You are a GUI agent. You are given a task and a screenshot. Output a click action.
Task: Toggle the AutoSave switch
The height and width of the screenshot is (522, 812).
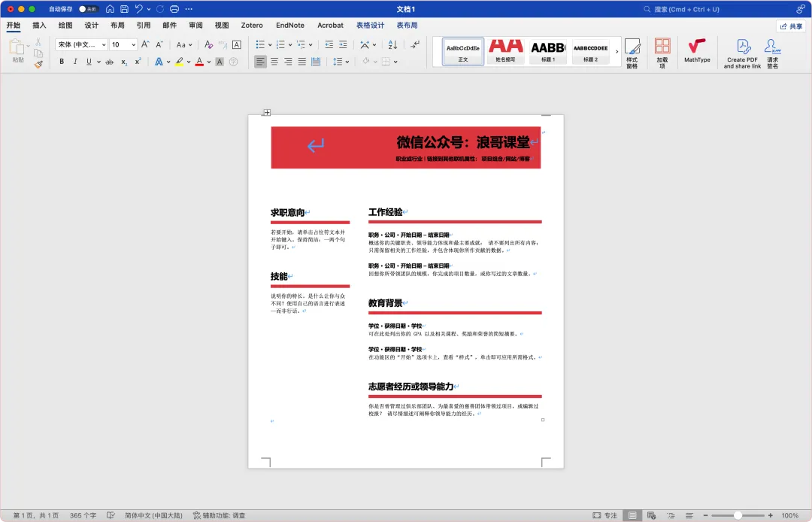[89, 9]
